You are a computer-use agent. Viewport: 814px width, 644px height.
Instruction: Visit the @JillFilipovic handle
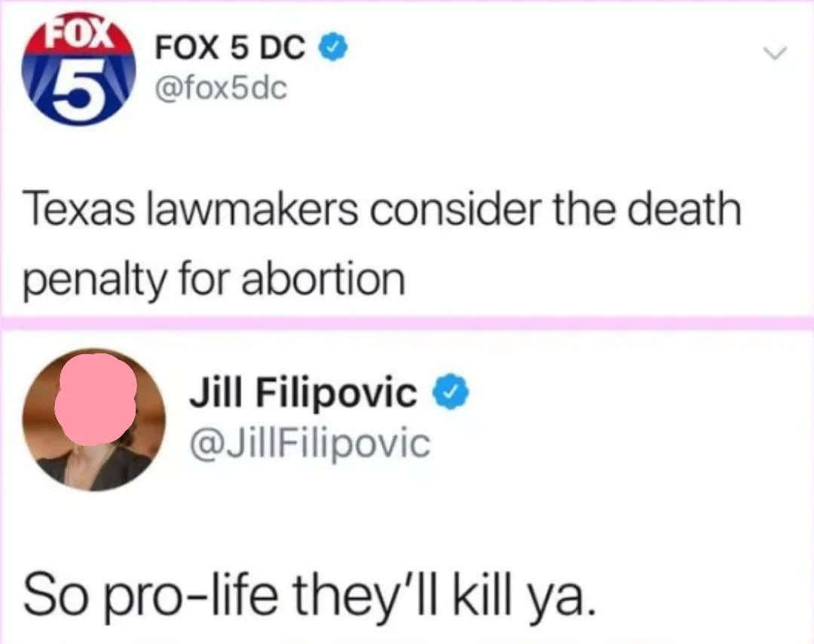click(x=311, y=444)
